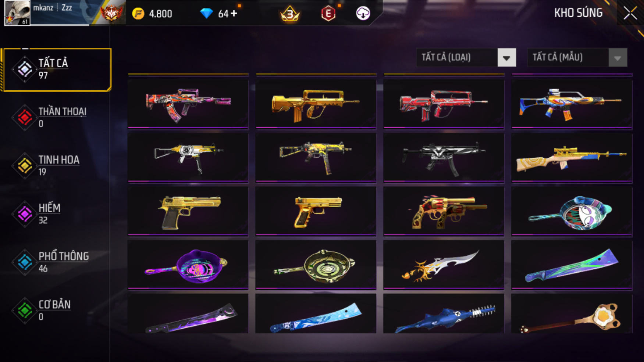Select the Thần Thoại category tab

point(56,118)
